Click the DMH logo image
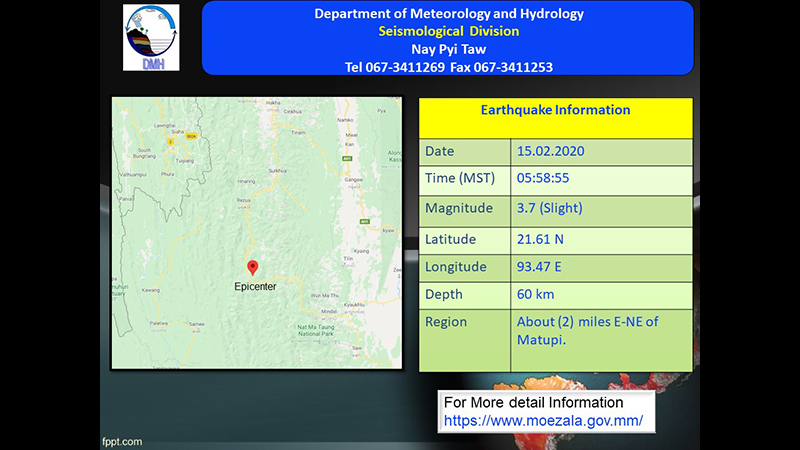The image size is (800, 450). point(151,38)
